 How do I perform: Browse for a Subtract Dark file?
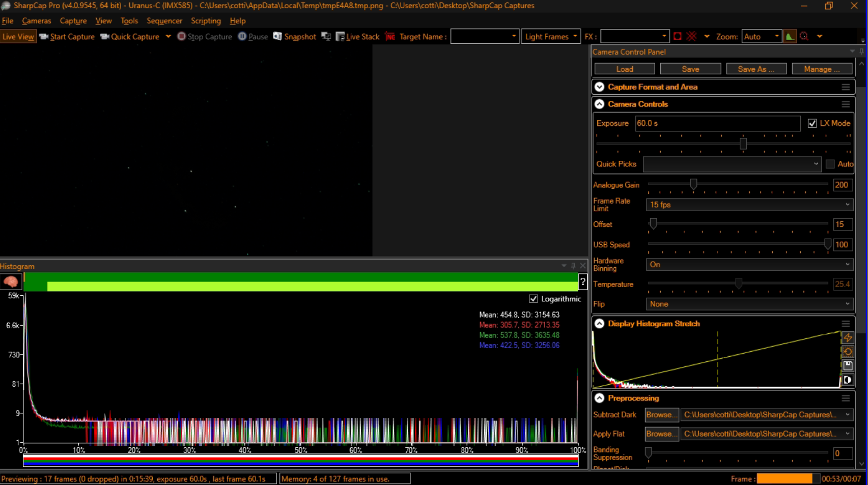662,415
